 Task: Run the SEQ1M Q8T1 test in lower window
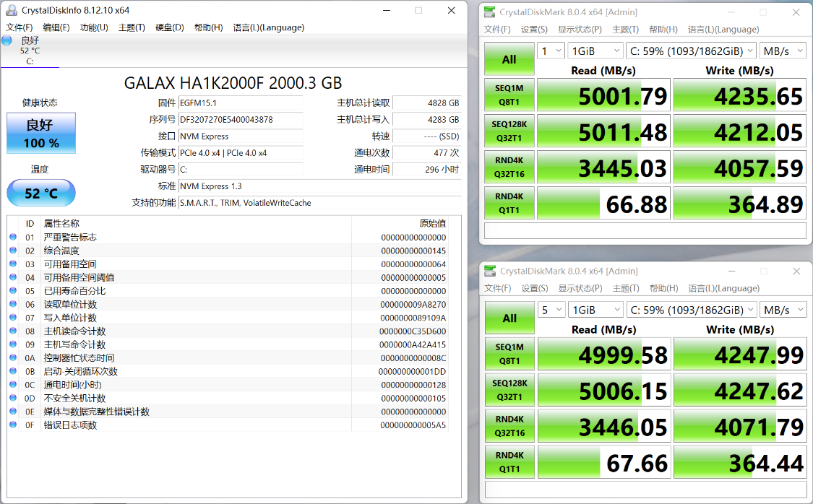tap(509, 354)
